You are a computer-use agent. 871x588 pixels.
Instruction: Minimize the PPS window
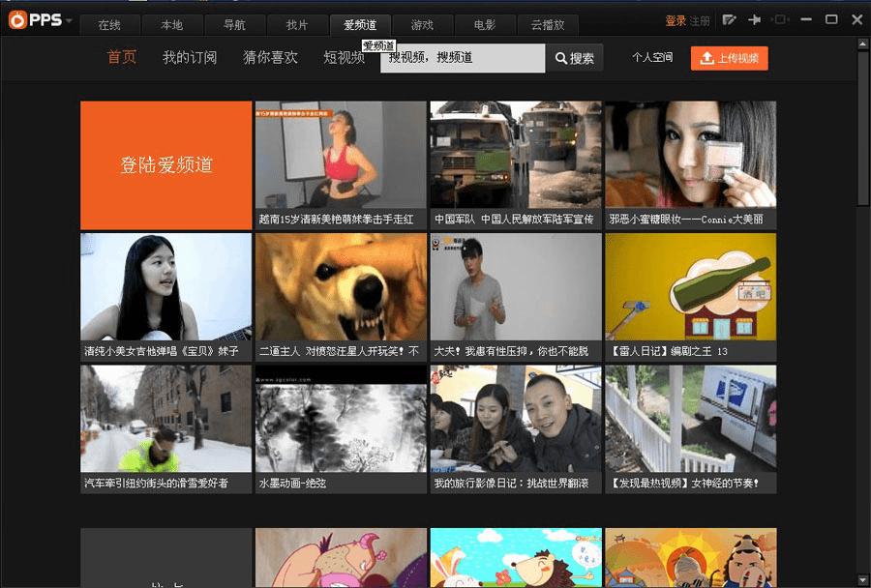(806, 20)
